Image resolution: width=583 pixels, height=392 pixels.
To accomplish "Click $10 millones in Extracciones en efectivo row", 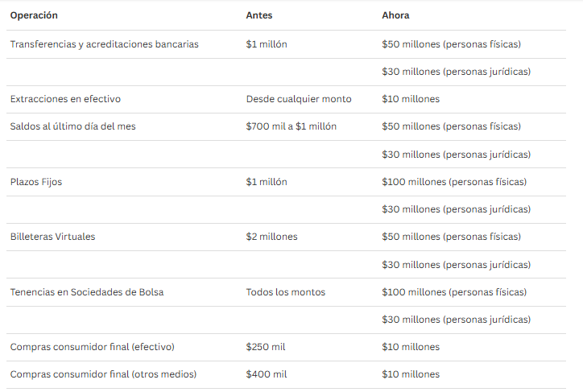I will point(411,99).
